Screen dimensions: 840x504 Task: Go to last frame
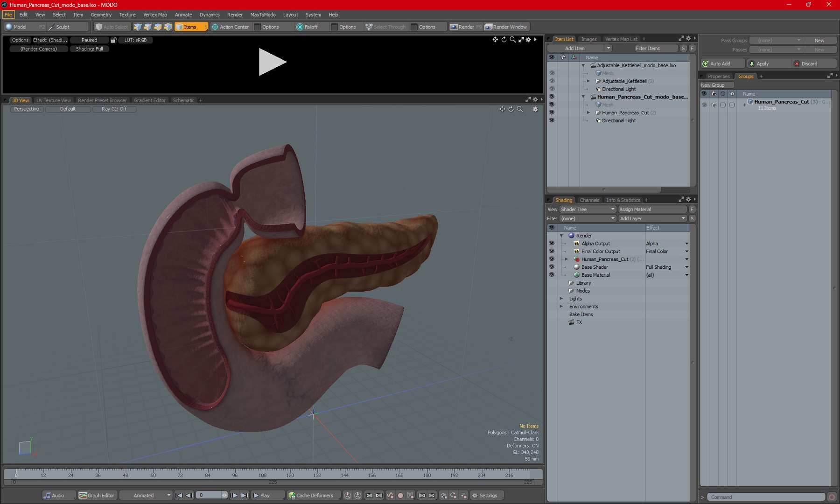(x=245, y=496)
